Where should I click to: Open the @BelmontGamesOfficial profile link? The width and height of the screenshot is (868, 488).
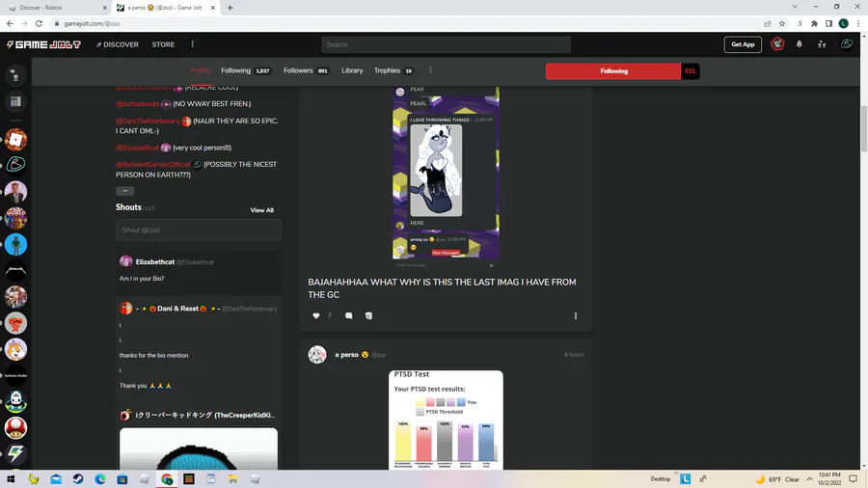pos(152,164)
